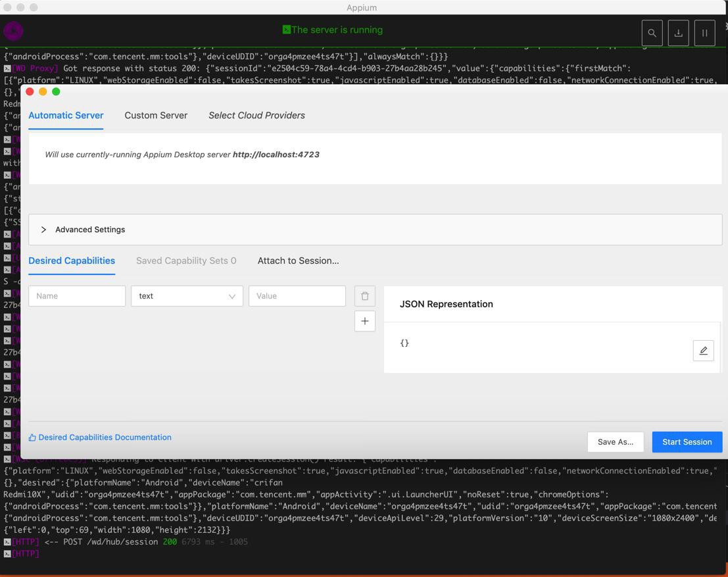
Task: Click the '"left":0,"top":69' log line
Action: 117,530
